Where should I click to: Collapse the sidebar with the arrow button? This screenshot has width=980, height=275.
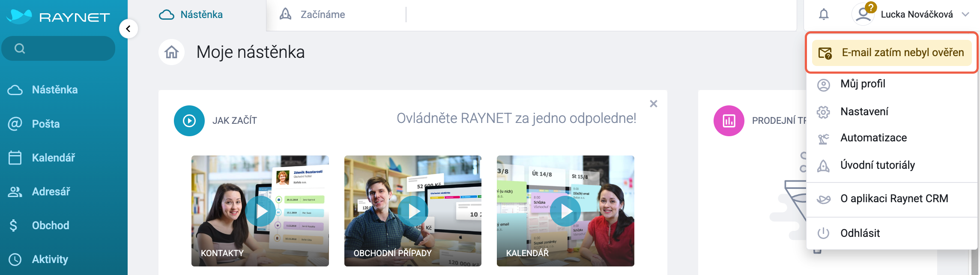pos(128,29)
